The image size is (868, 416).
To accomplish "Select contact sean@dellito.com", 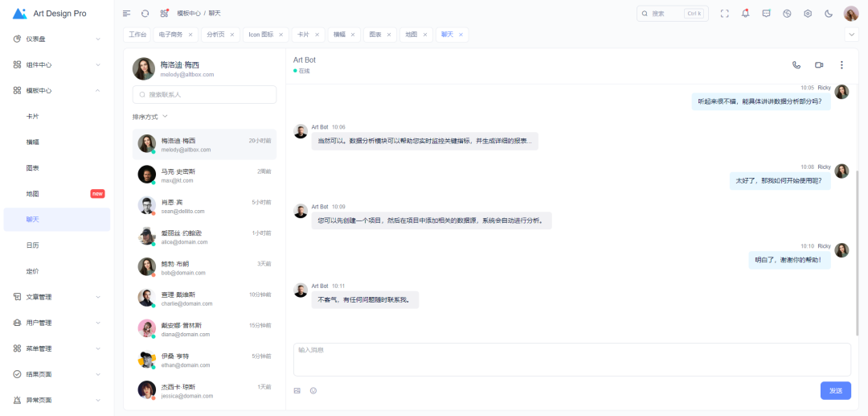I will pos(204,206).
